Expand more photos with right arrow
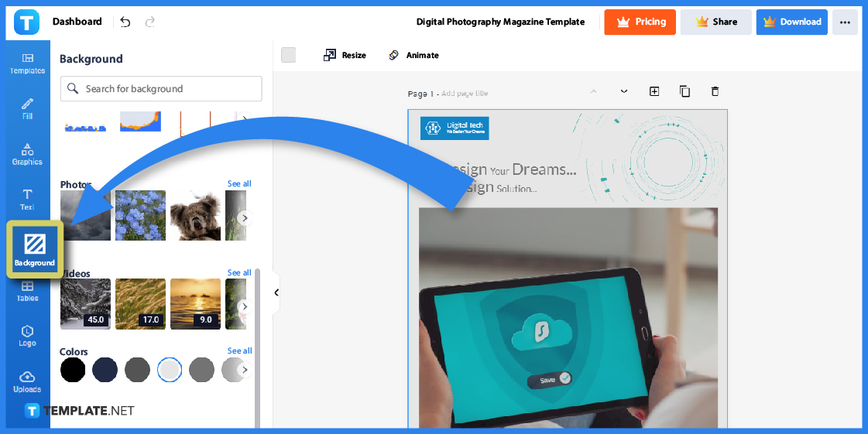 click(245, 218)
